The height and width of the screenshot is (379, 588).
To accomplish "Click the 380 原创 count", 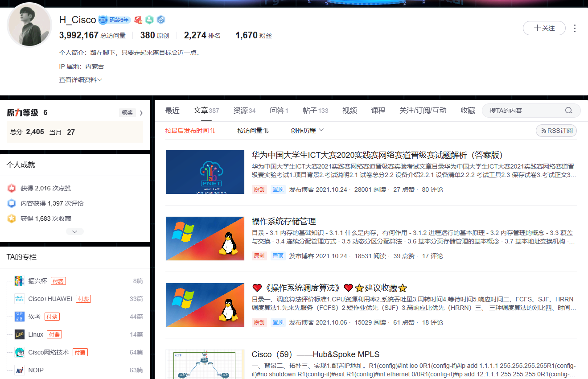I will (x=155, y=35).
